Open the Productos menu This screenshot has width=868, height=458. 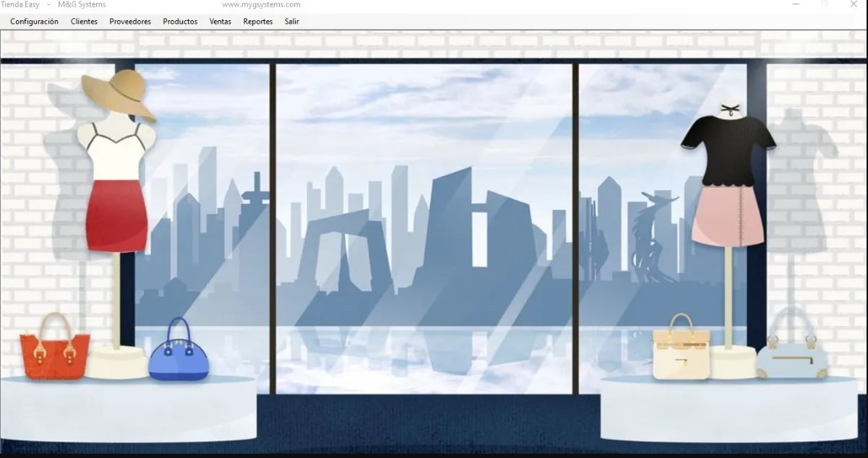coord(180,22)
